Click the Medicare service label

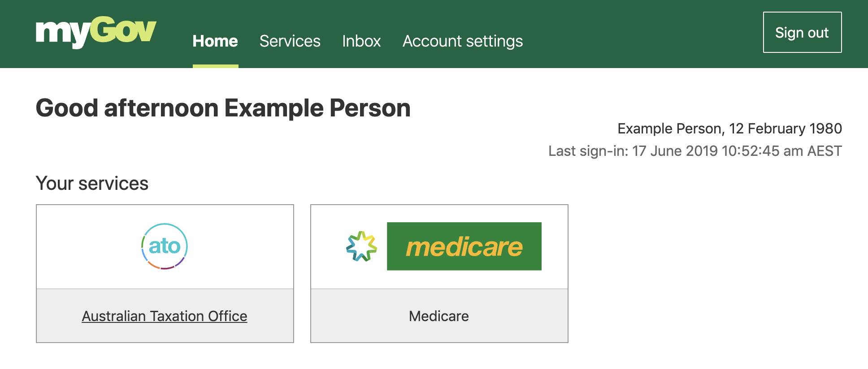pyautogui.click(x=438, y=316)
